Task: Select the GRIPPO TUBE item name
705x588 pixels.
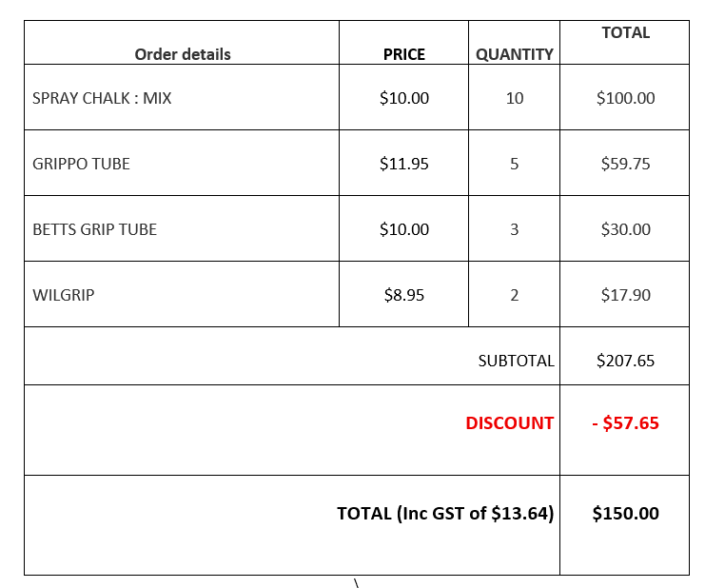Action: click(81, 164)
